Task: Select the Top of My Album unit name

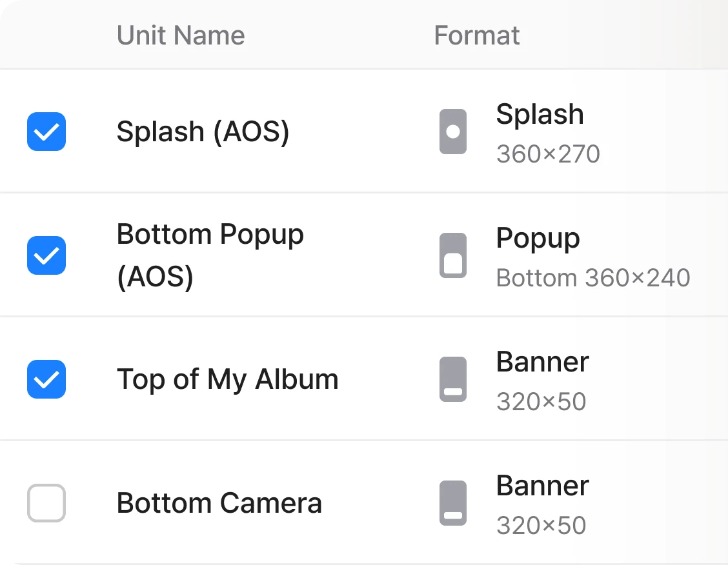Action: [x=227, y=379]
